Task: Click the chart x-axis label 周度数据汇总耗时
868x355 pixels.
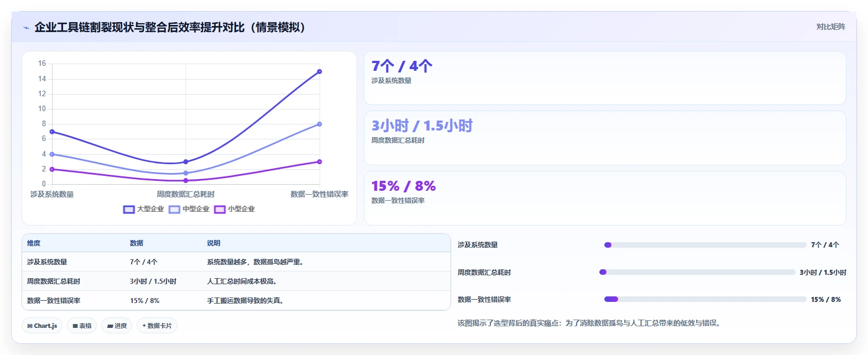Action: point(186,195)
